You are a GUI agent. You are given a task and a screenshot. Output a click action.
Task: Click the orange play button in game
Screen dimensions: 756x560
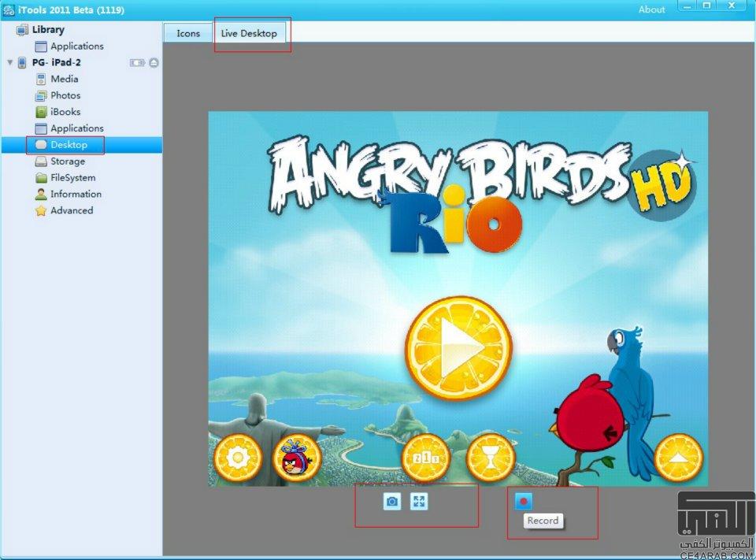click(x=458, y=347)
